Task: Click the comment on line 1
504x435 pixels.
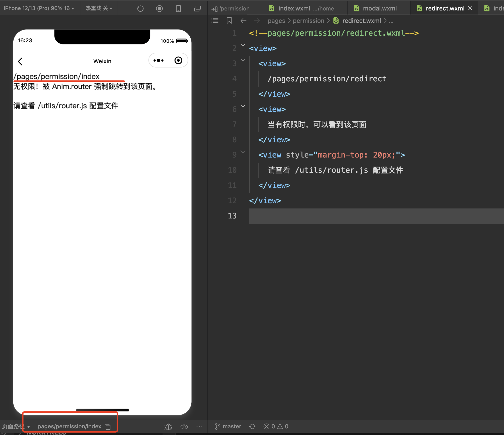Action: point(334,33)
